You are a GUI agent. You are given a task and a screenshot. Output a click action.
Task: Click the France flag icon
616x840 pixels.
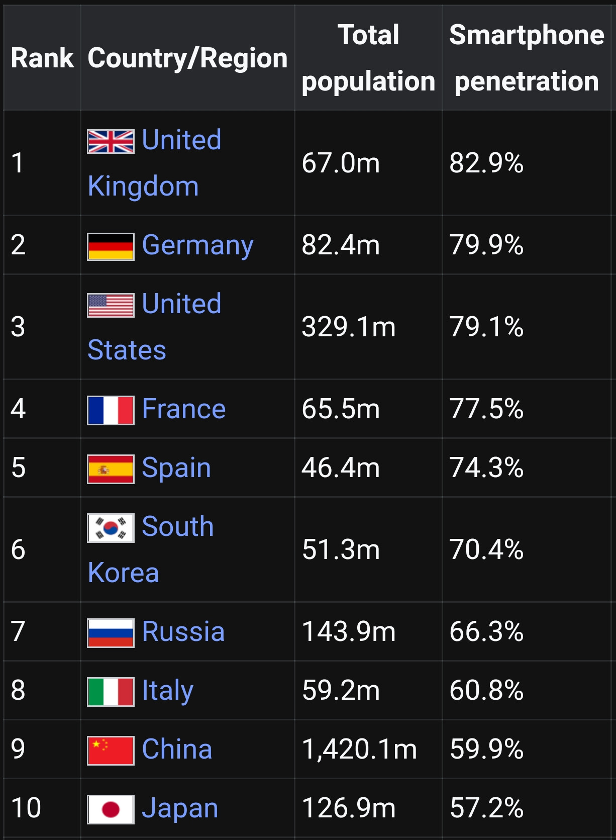click(111, 410)
